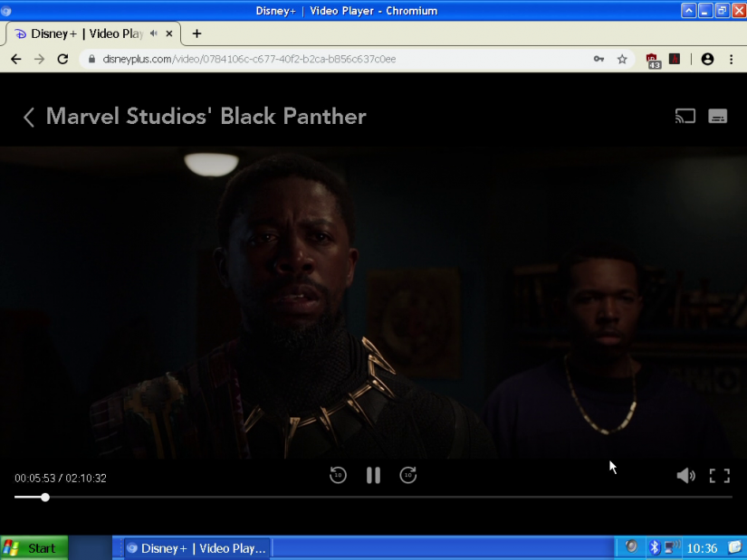747x560 pixels.
Task: Click the browser back arrow
Action: 15,59
